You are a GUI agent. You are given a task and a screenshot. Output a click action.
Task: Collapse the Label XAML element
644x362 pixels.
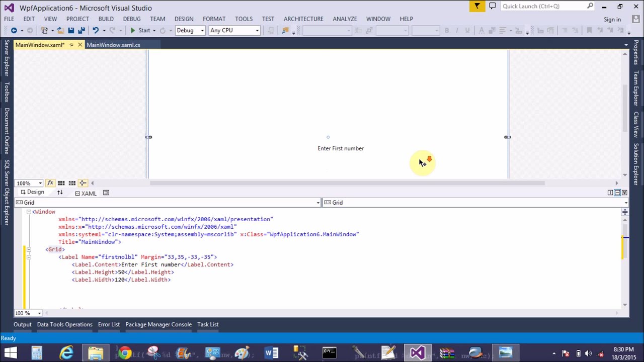[x=29, y=257]
